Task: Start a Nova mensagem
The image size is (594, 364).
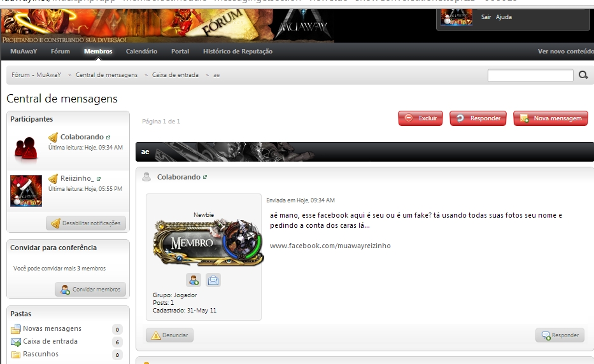Action: coord(550,118)
